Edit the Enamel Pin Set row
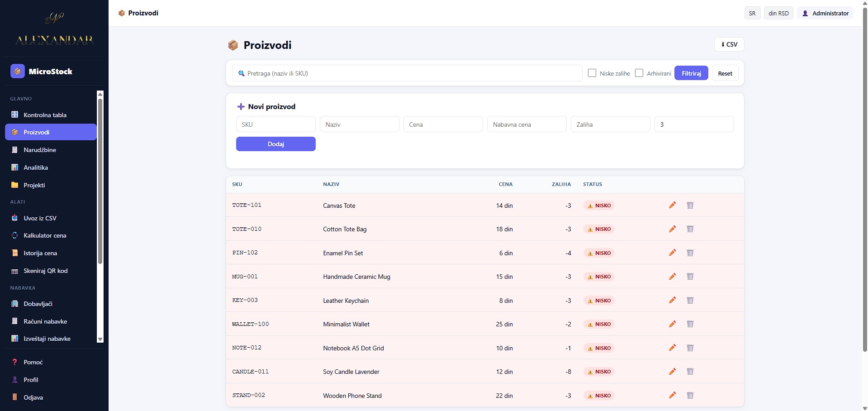Viewport: 868px width, 411px height. [x=672, y=253]
